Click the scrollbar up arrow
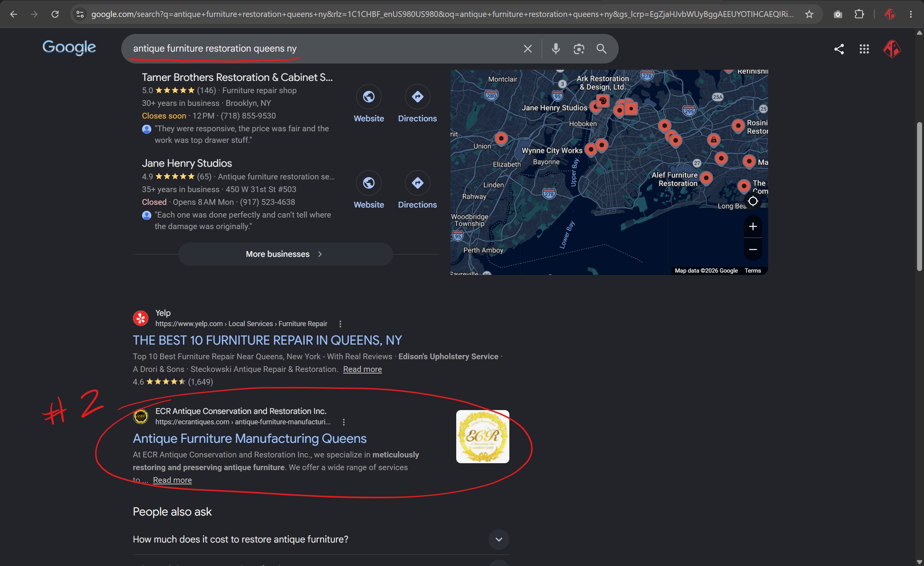Screen dimensions: 924x566 coord(919,33)
